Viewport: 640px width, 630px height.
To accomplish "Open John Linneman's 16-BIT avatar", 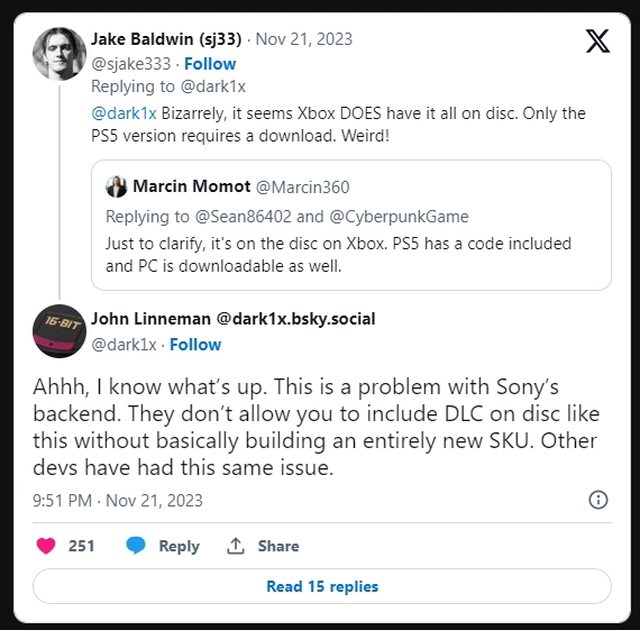I will coord(59,331).
